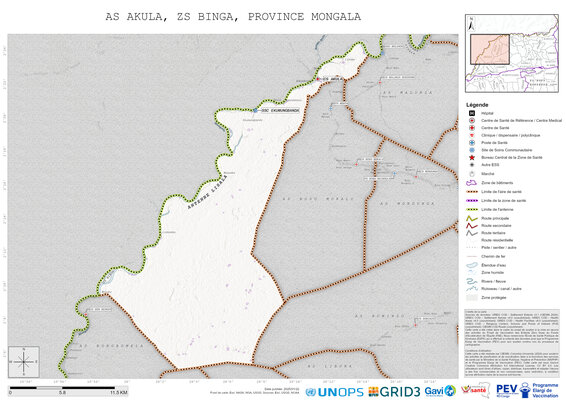Click the Centre de Santé legend icon
Image resolution: width=566 pixels, height=400 pixels.
pos(471,128)
